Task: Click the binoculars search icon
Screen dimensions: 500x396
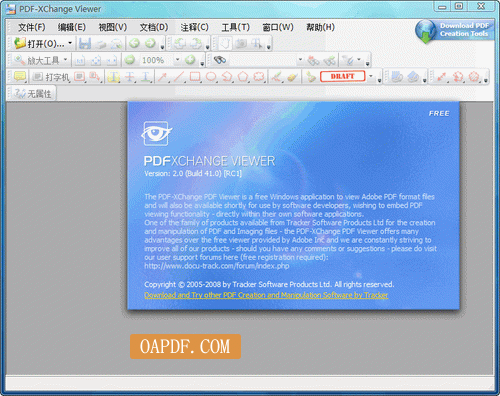Action: (220, 60)
